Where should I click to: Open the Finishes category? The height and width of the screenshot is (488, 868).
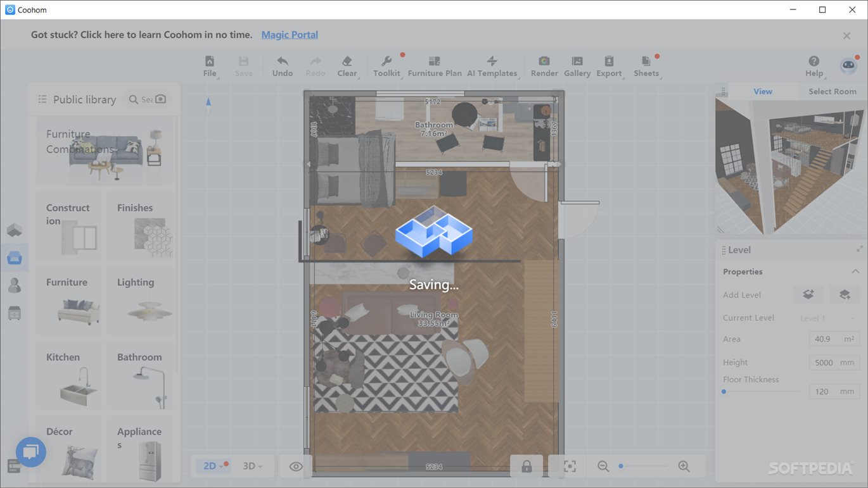(140, 226)
